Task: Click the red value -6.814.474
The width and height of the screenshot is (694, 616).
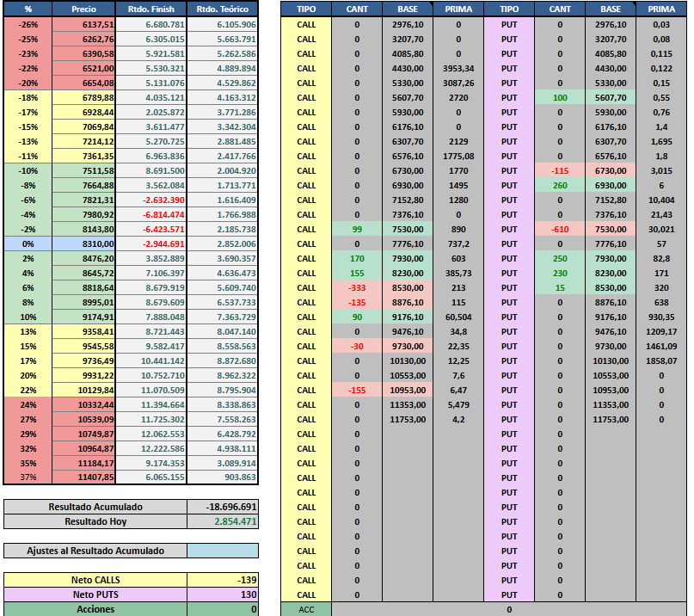Action: click(x=151, y=215)
